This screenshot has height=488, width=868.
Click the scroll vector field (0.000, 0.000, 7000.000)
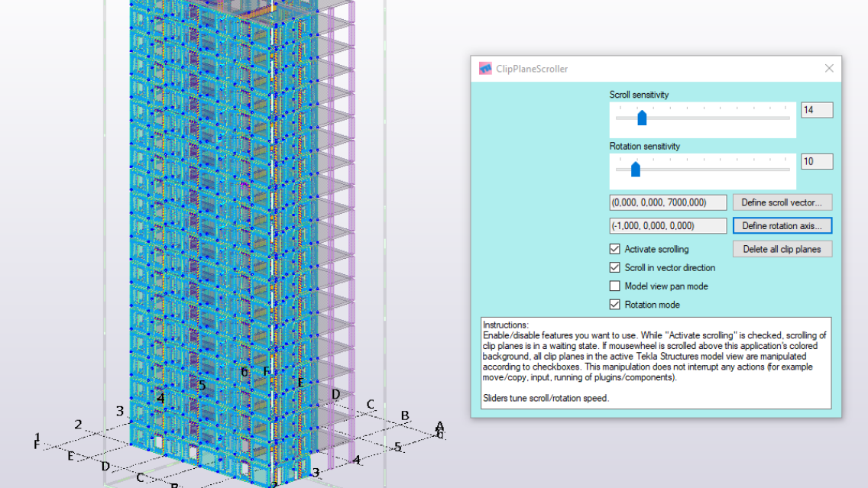pos(668,202)
